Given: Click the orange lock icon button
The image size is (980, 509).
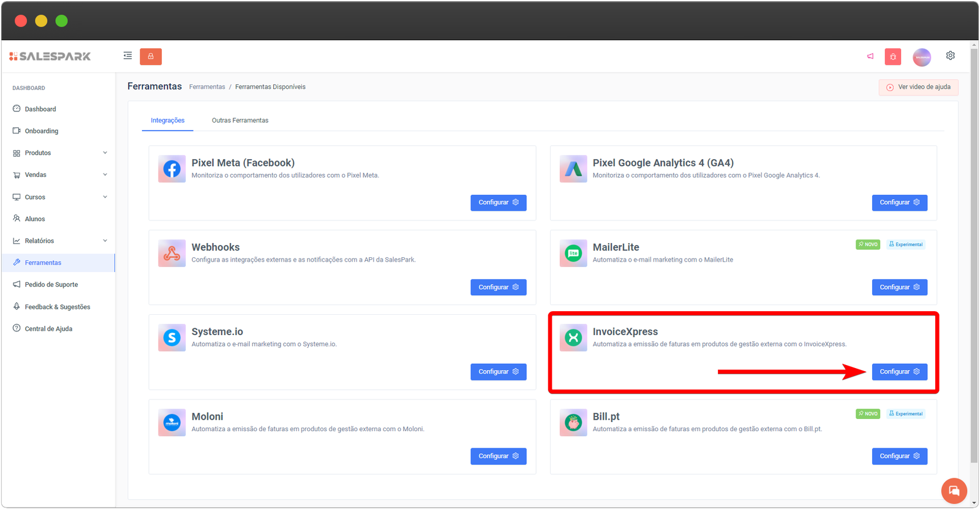Looking at the screenshot, I should click(151, 56).
